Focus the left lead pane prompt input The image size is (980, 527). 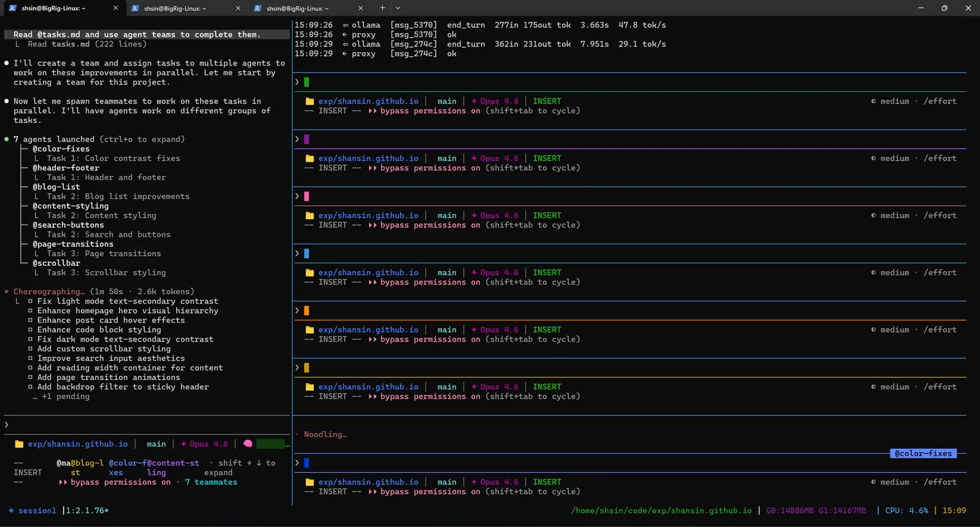pyautogui.click(x=147, y=425)
